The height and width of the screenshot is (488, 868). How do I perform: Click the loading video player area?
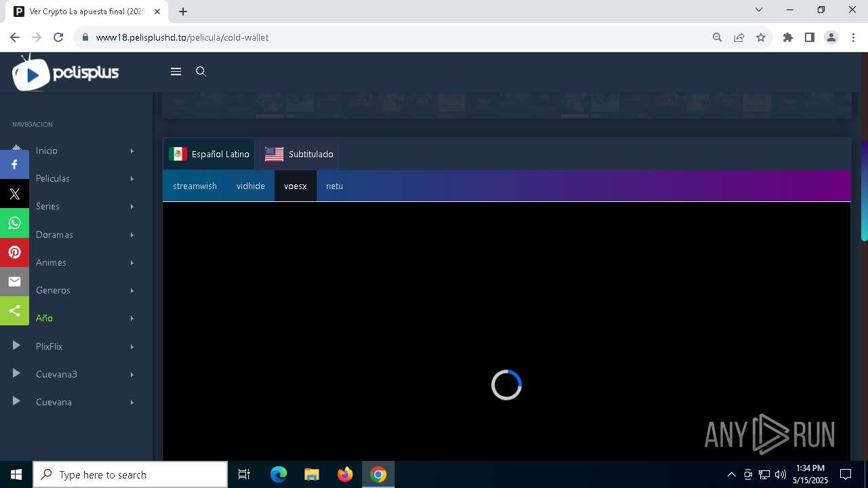pos(507,331)
